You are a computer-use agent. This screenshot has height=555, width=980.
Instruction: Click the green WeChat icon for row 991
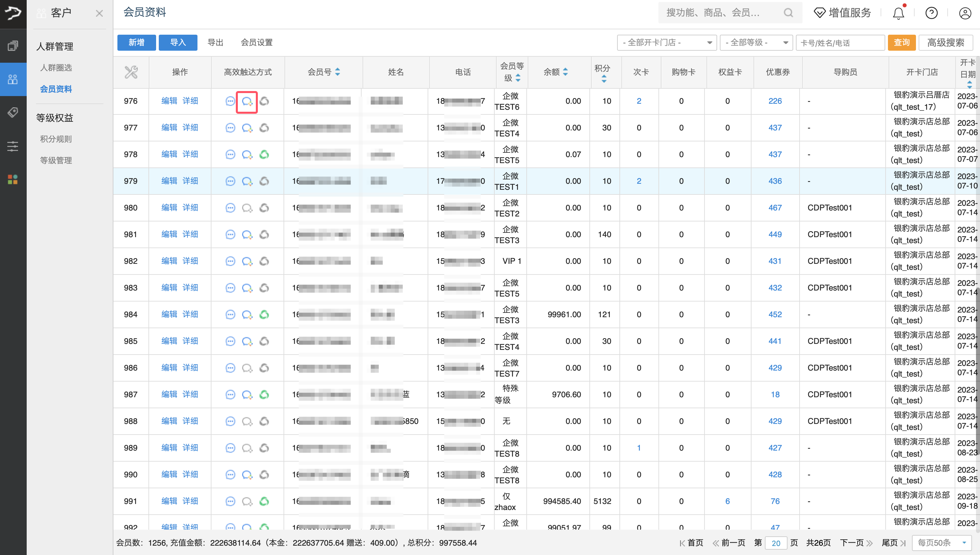264,501
